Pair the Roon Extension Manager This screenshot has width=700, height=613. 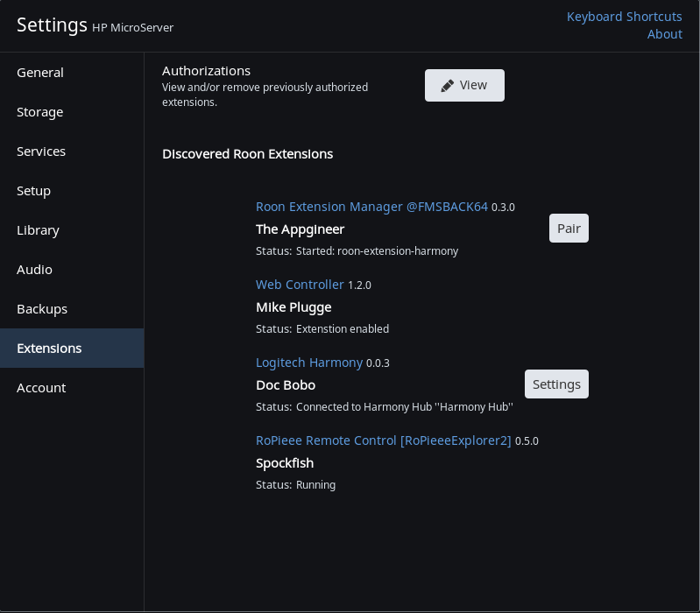(x=569, y=229)
